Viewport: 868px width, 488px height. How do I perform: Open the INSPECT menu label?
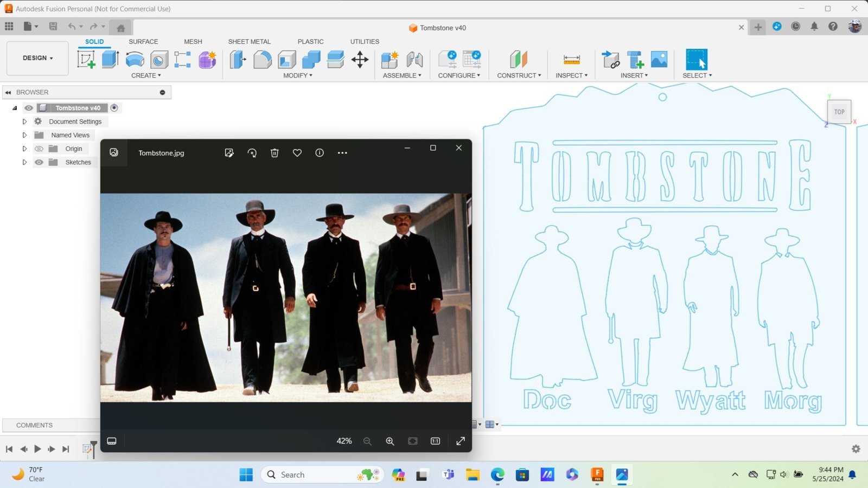pos(571,75)
